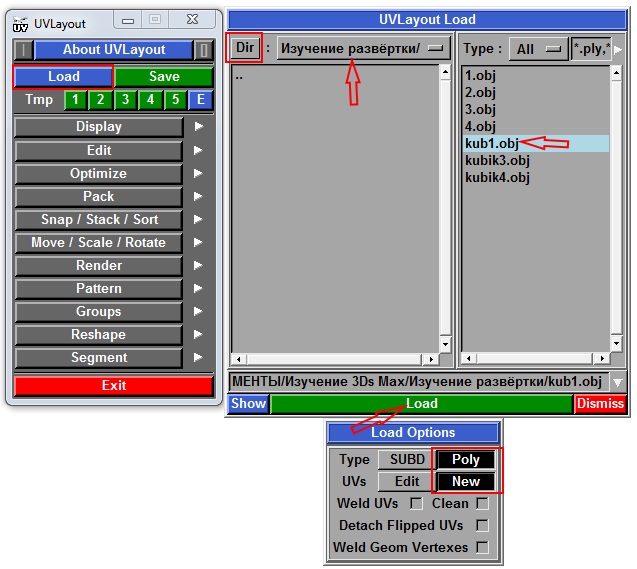Select Poly type in Load Options
Image resolution: width=637 pixels, height=569 pixels.
click(x=466, y=460)
